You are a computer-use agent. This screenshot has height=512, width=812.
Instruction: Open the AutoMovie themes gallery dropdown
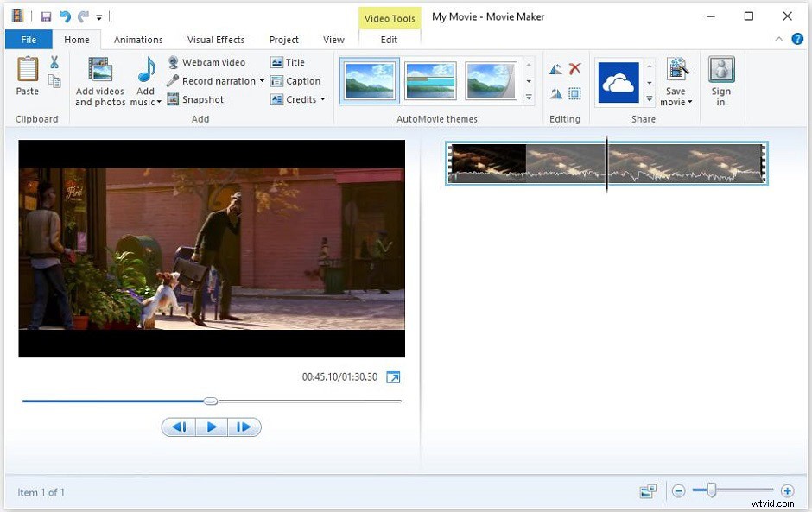pyautogui.click(x=528, y=98)
